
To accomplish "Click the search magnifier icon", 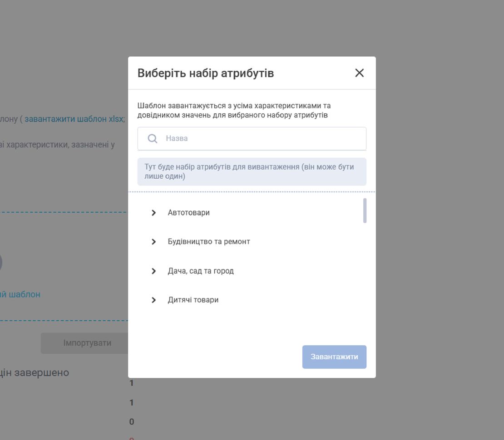I will tap(153, 138).
